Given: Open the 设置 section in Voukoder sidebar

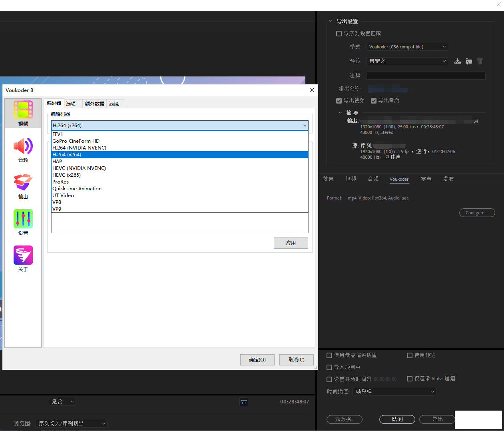Looking at the screenshot, I should pyautogui.click(x=23, y=223).
